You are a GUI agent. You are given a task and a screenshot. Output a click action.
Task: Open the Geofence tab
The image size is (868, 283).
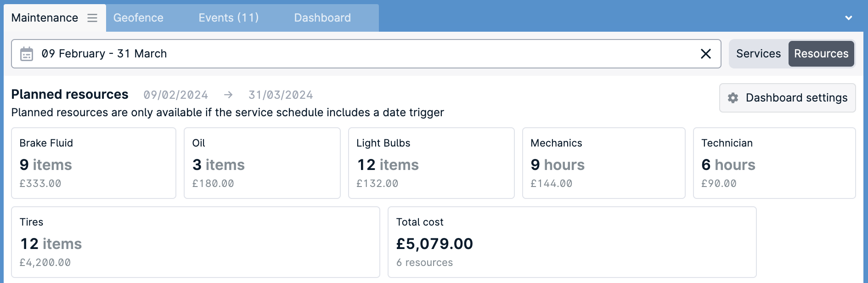pos(138,18)
